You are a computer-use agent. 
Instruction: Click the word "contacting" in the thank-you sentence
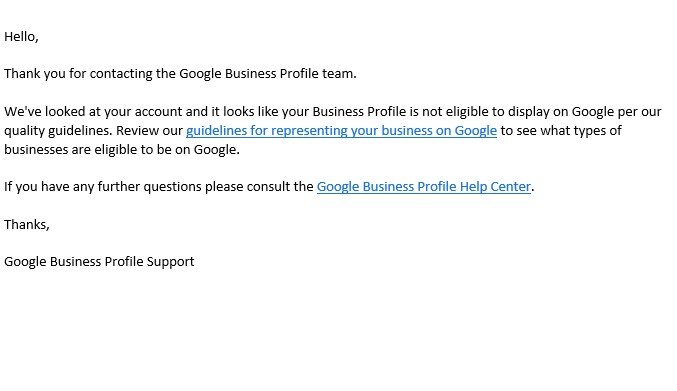tap(121, 74)
